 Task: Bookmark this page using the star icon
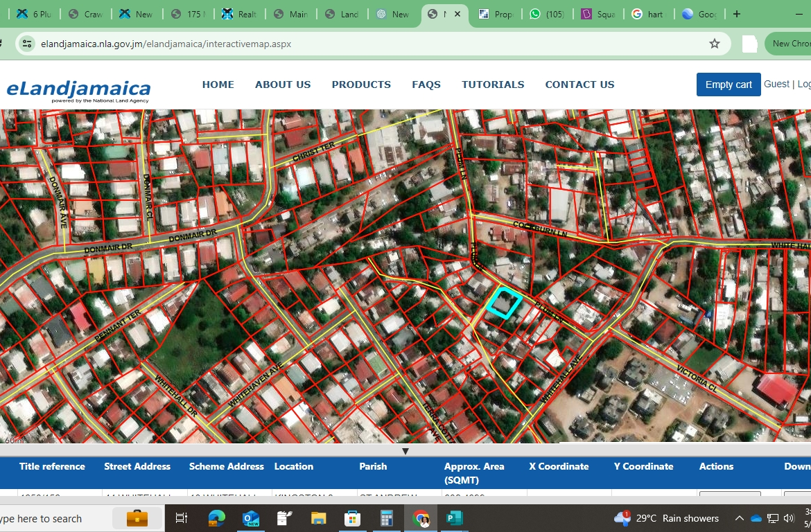click(715, 43)
